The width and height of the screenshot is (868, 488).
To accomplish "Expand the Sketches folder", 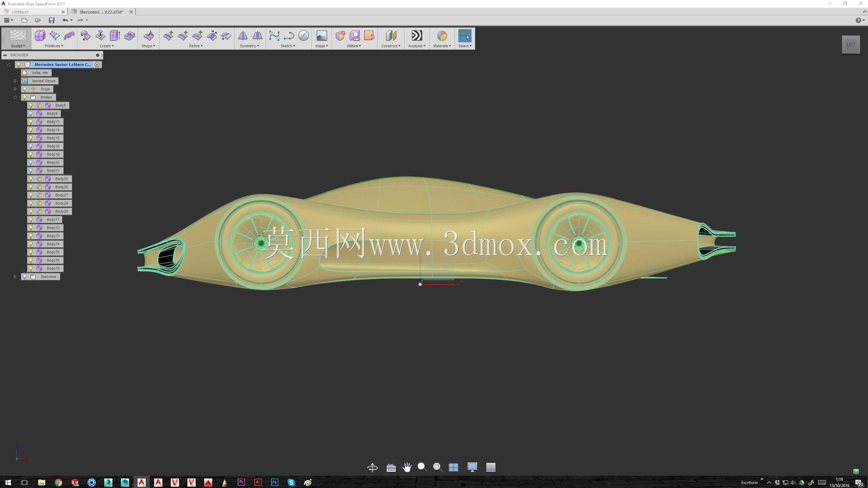I will [x=15, y=277].
